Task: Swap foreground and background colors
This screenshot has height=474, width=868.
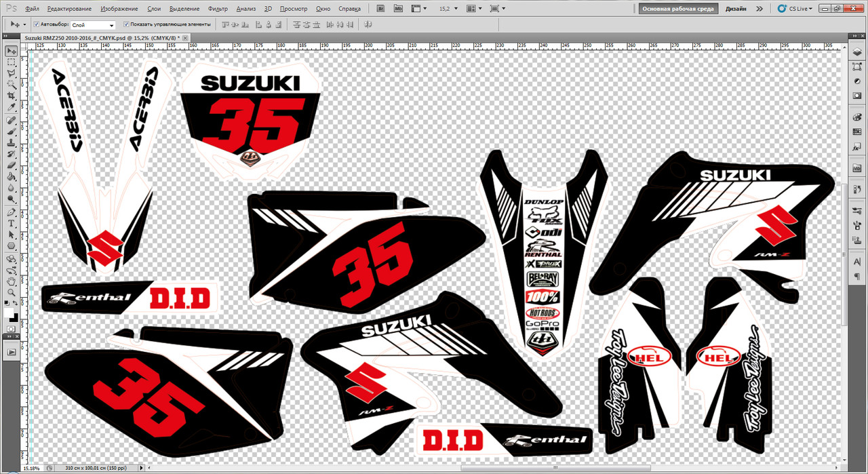Action: 16,304
